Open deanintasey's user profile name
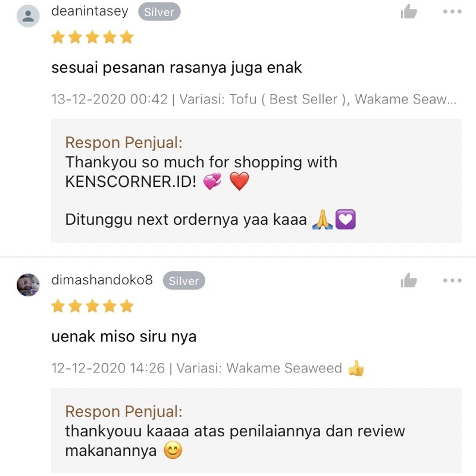The image size is (476, 476). [90, 11]
